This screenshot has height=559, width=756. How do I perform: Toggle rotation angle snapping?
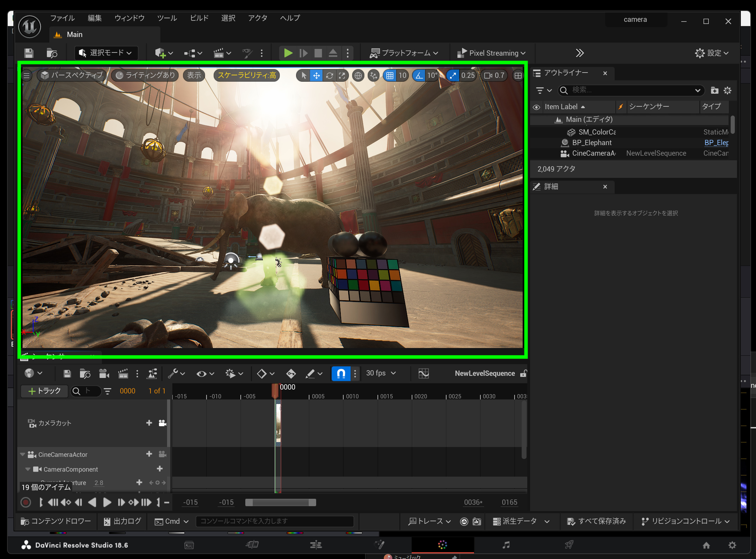tap(419, 75)
